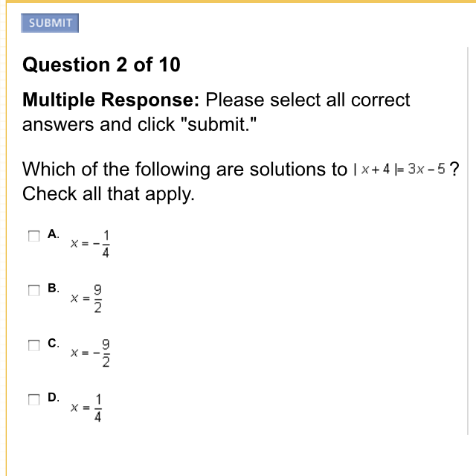Click the bold letter label A.

click(53, 234)
